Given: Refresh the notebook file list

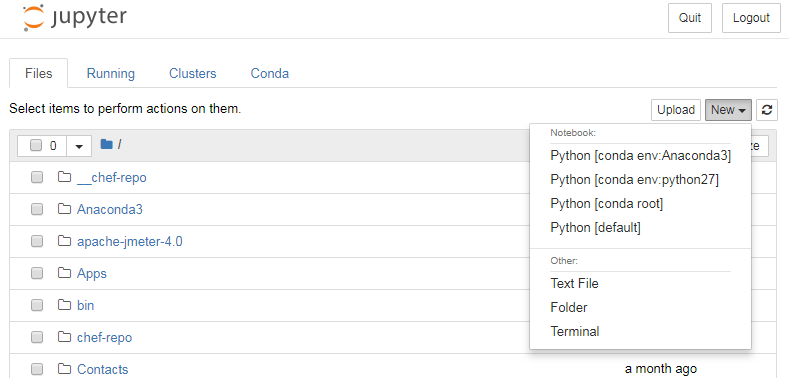Looking at the screenshot, I should 767,110.
